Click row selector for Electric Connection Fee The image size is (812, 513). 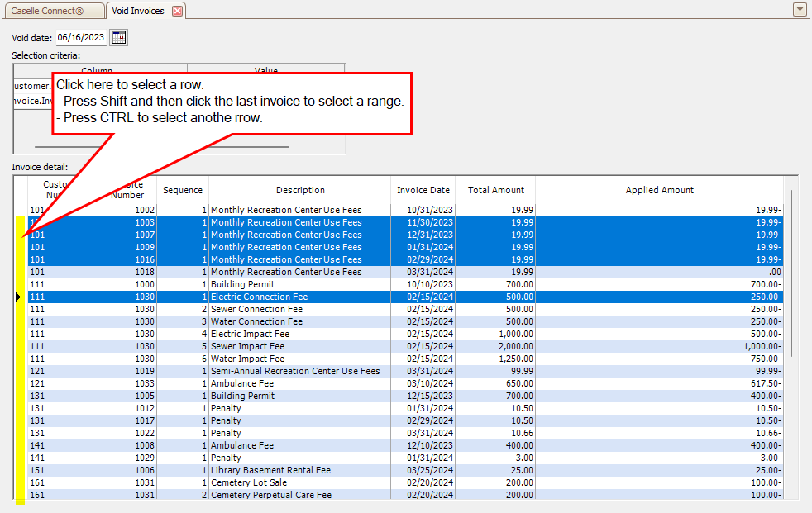(x=20, y=297)
